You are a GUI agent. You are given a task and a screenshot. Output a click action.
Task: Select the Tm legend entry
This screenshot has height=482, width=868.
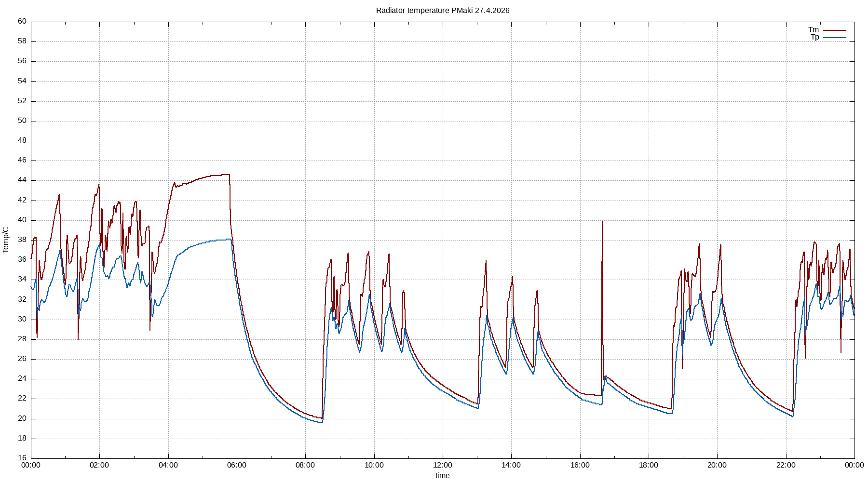click(813, 29)
